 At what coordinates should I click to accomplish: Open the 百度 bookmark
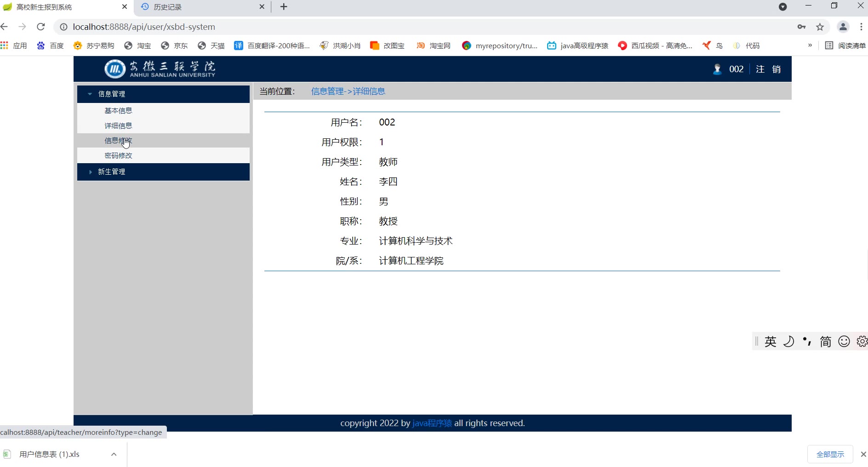point(50,46)
